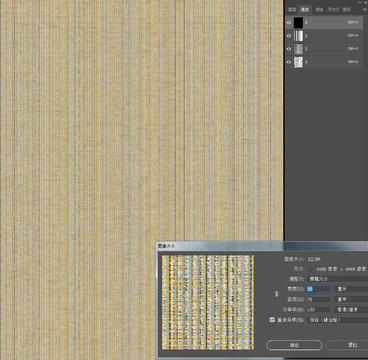Collapse the panel group with double-arrow icon
The width and height of the screenshot is (368, 360).
tap(361, 2)
